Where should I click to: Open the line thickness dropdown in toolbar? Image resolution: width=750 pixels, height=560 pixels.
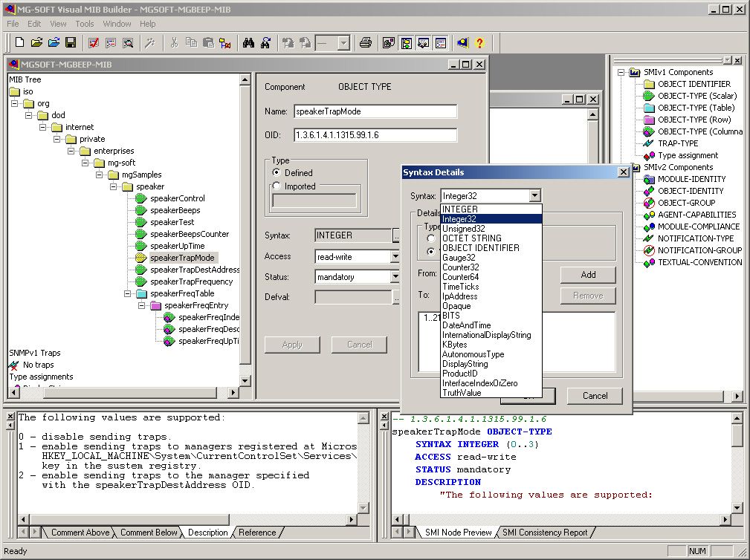[x=344, y=42]
